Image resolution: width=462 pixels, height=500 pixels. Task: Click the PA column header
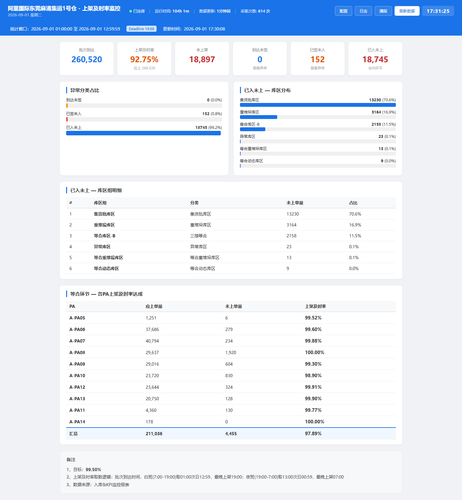[x=72, y=306]
